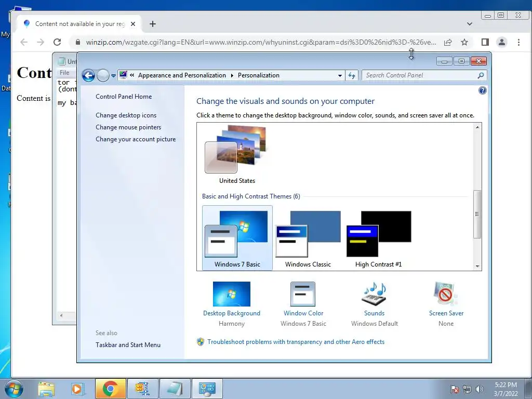The image size is (532, 399).
Task: Open the Windows Start button
Action: point(14,389)
